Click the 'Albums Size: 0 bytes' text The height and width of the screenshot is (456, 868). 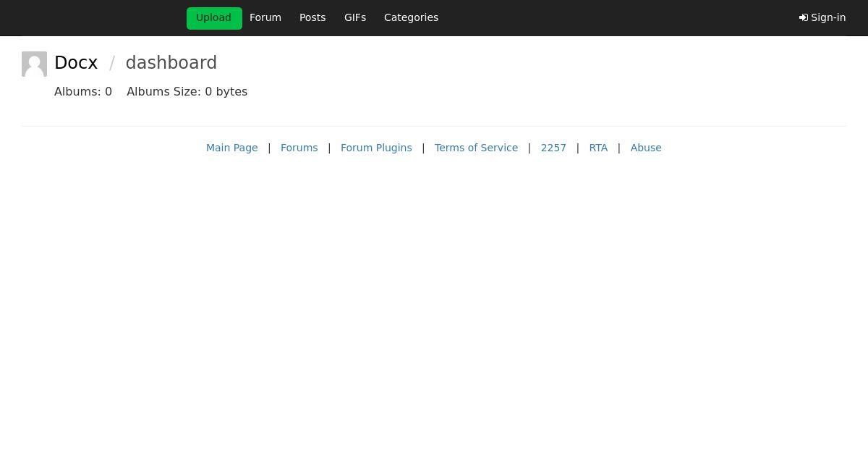click(187, 91)
